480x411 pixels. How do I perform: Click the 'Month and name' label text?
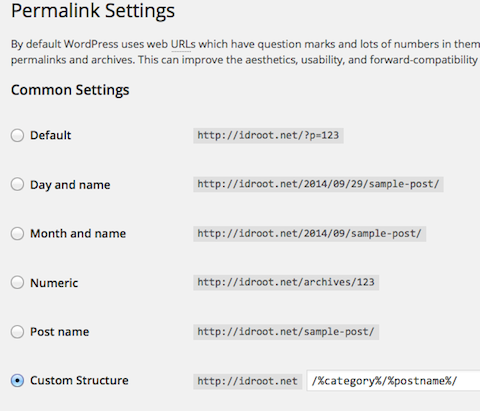[78, 233]
